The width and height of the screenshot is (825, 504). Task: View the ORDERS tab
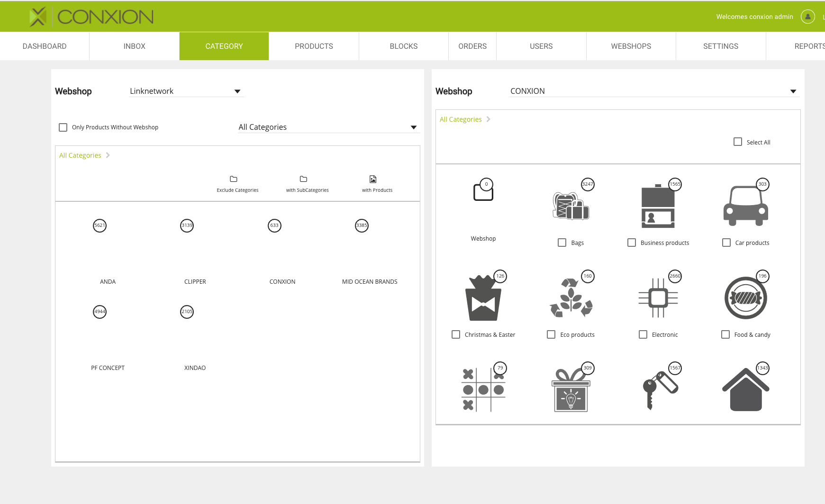click(x=472, y=46)
